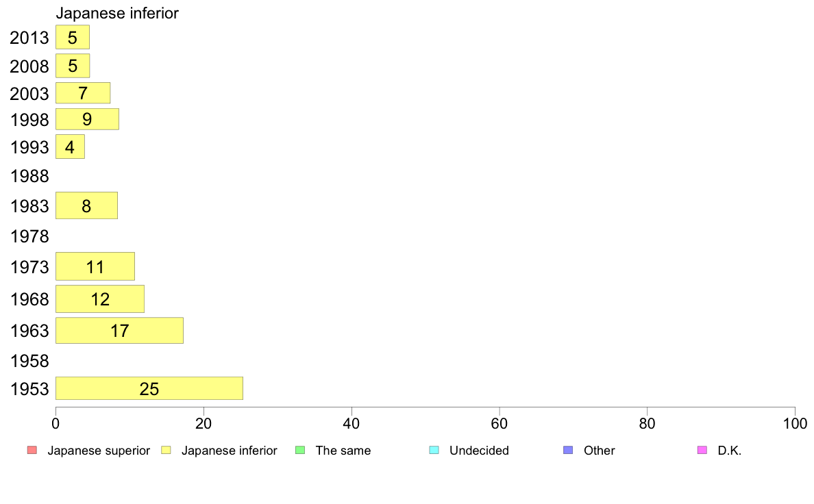The width and height of the screenshot is (814, 504).
Task: Click the 1993 bar labeled 4
Action: pyautogui.click(x=70, y=147)
